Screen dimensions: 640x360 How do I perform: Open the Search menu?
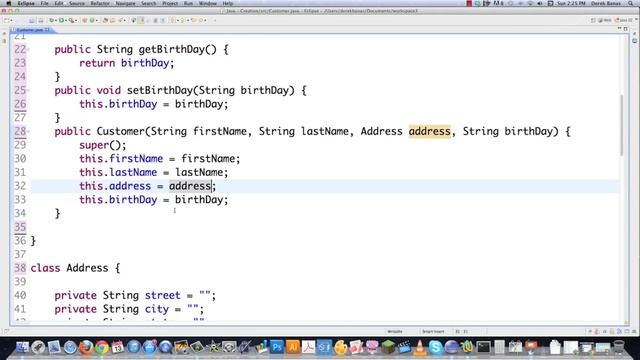(x=149, y=3)
